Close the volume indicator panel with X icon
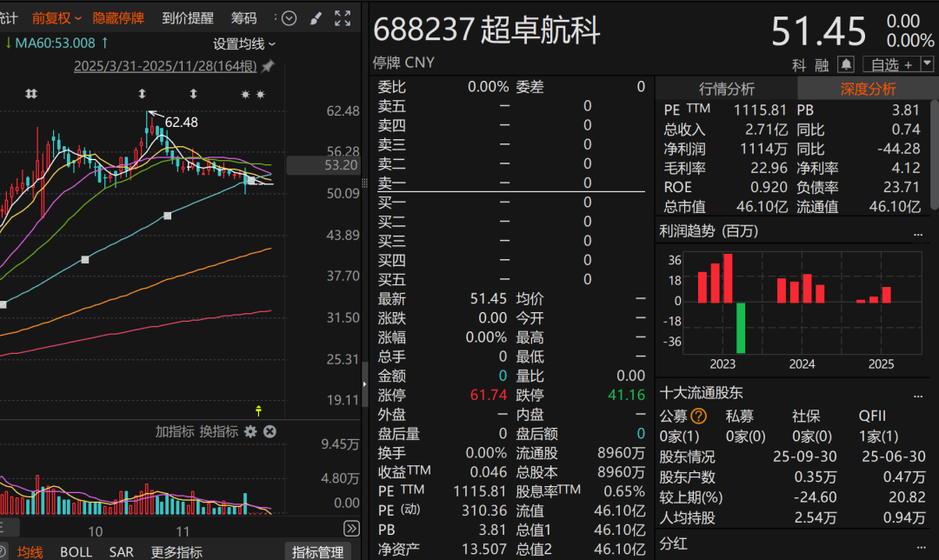The width and height of the screenshot is (939, 560). tap(270, 431)
